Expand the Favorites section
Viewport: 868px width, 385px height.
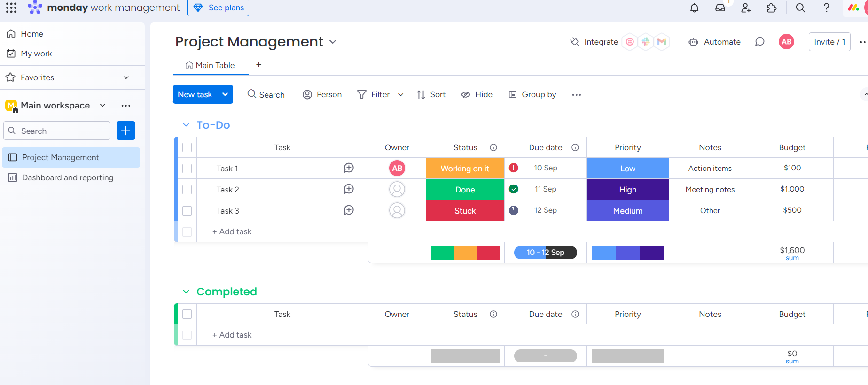tap(126, 77)
